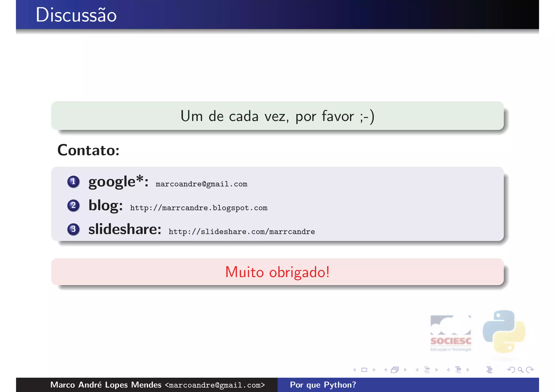Click the 'slideshare:' label
The image size is (555, 392).
(x=125, y=229)
